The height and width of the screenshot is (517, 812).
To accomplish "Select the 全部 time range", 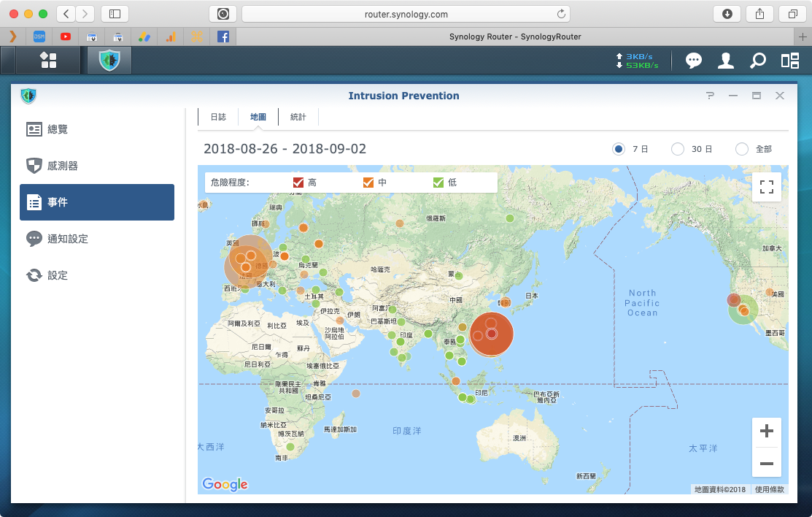I will (741, 150).
